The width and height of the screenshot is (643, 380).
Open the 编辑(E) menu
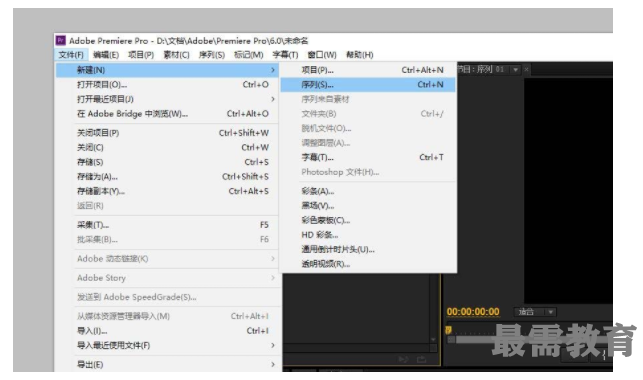(106, 55)
